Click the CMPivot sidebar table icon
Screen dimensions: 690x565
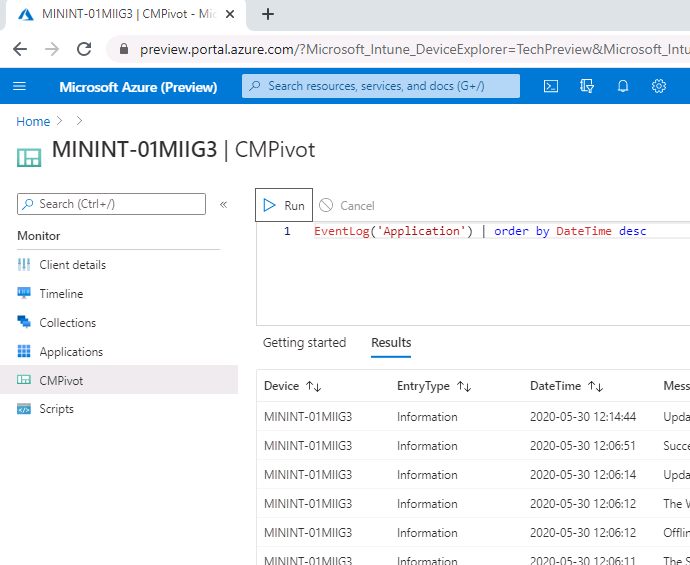pyautogui.click(x=24, y=380)
